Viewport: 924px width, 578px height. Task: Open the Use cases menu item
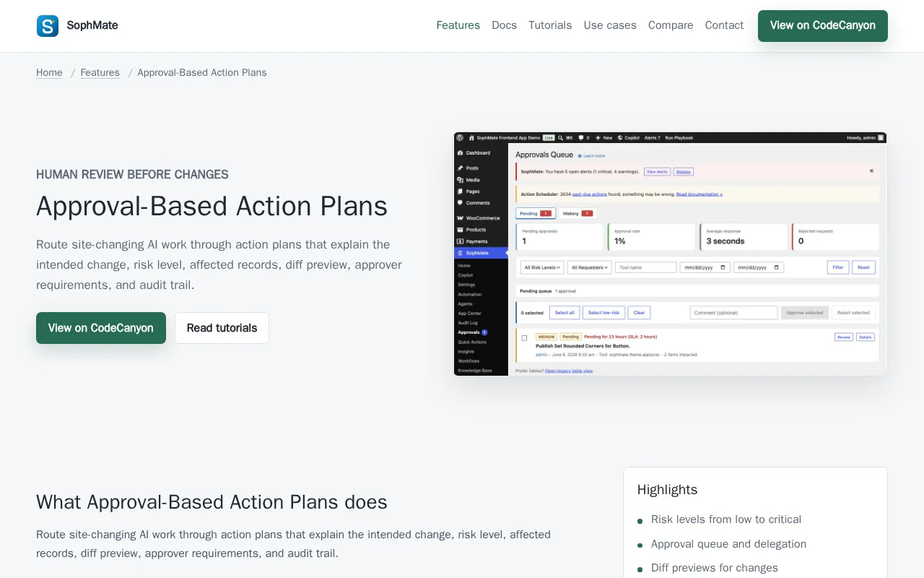tap(610, 25)
